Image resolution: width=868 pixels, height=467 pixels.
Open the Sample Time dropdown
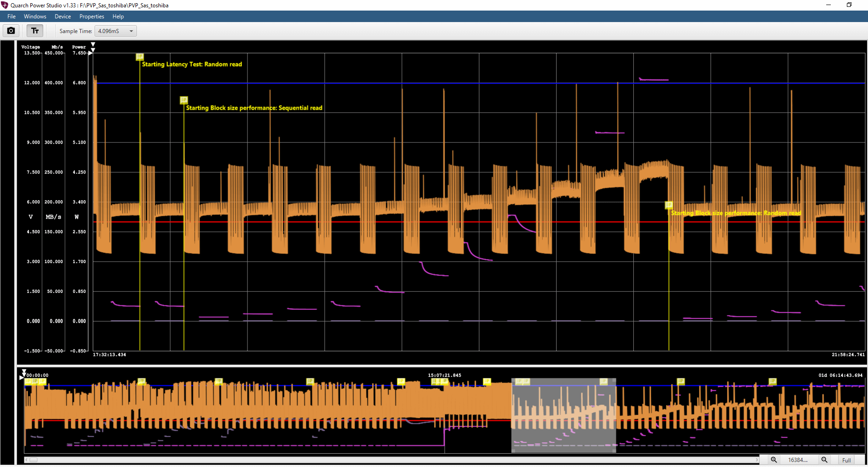(x=116, y=31)
